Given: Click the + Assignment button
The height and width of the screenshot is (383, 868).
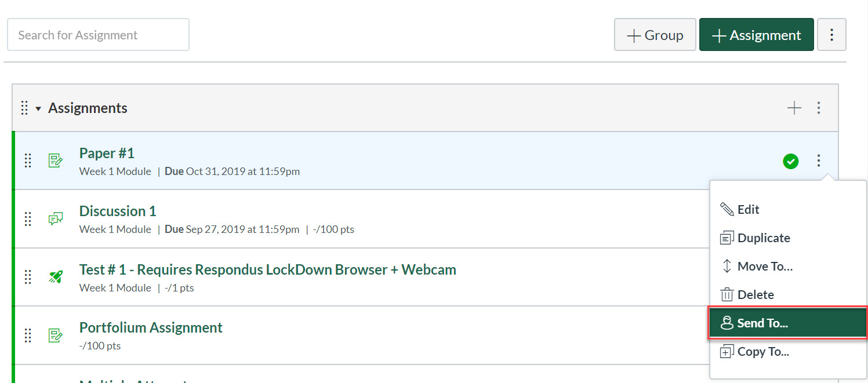Looking at the screenshot, I should [756, 35].
